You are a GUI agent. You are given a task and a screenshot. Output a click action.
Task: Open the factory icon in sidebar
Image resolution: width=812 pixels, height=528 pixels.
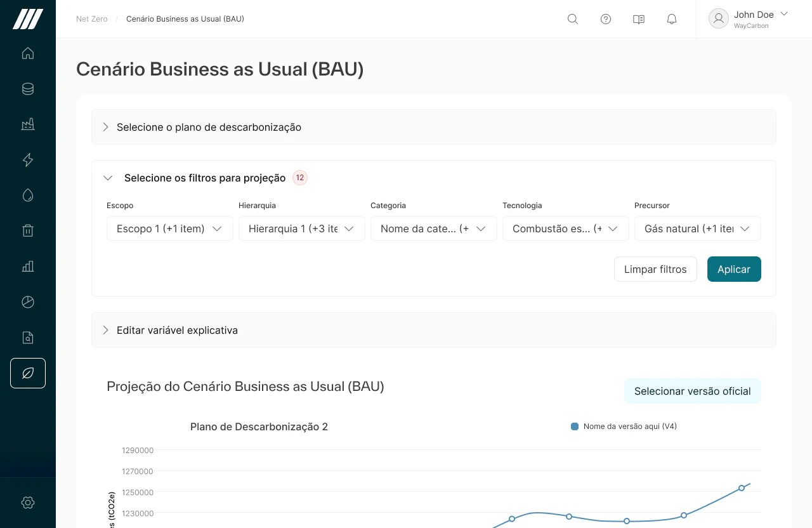coord(28,124)
